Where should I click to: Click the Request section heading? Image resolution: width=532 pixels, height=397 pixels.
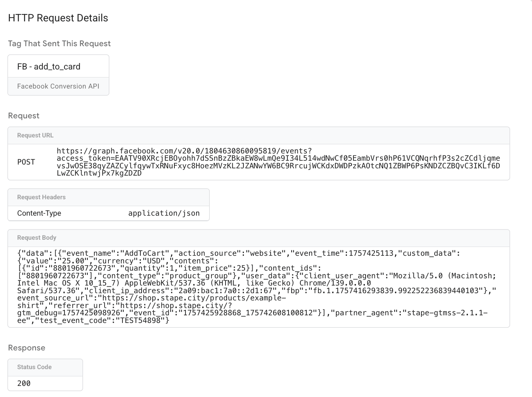point(24,116)
